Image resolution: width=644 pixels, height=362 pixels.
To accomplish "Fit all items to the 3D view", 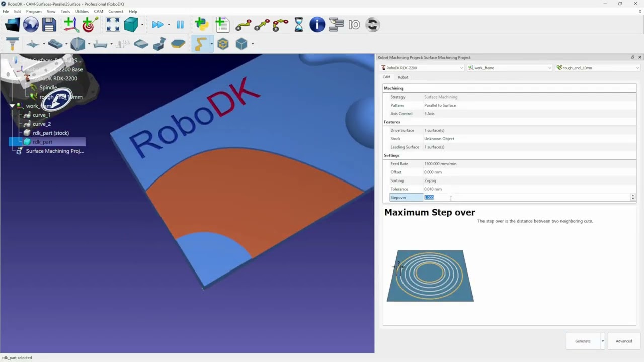I will click(x=113, y=25).
